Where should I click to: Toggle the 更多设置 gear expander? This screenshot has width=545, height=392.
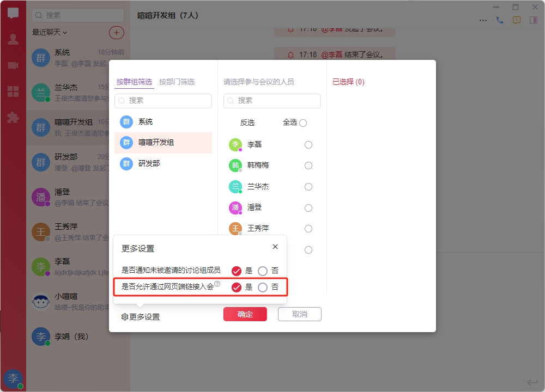(x=141, y=317)
